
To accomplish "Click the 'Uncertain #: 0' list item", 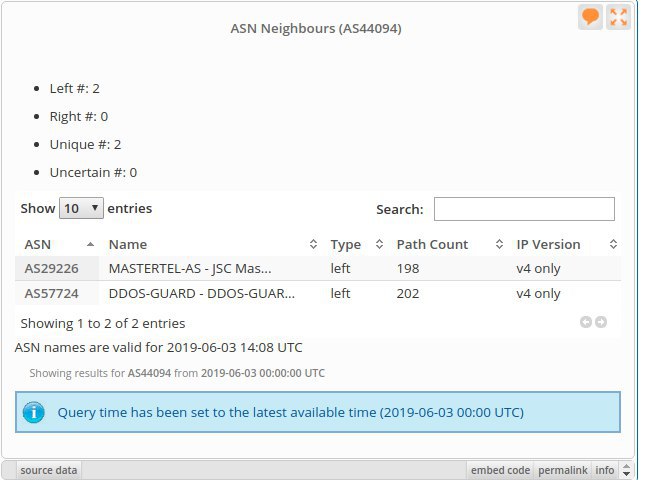I will pos(93,173).
